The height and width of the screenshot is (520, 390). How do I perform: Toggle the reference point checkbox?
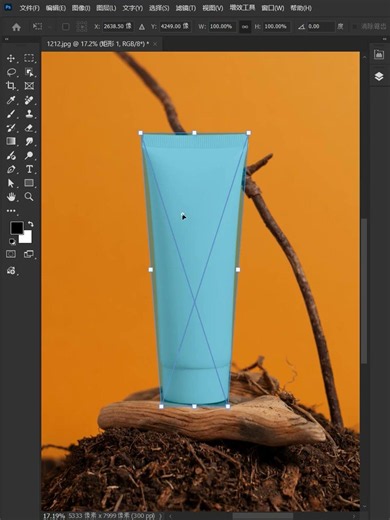(66, 26)
